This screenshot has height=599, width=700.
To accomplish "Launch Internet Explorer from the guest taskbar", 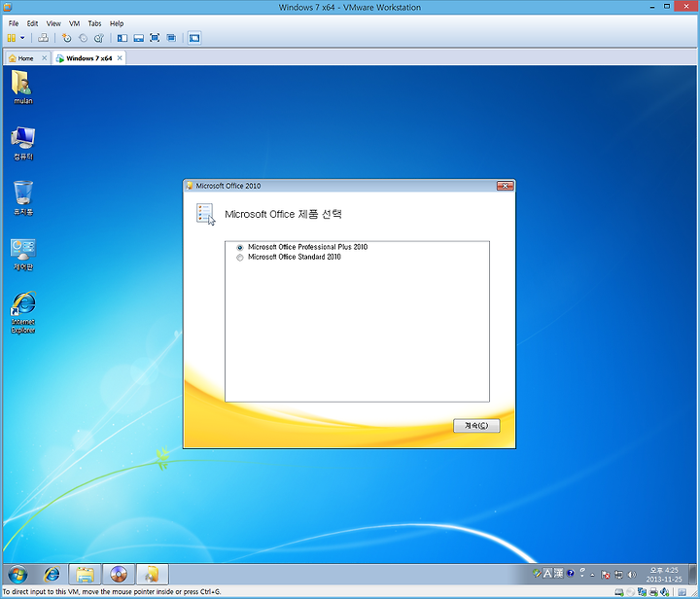I will click(52, 574).
